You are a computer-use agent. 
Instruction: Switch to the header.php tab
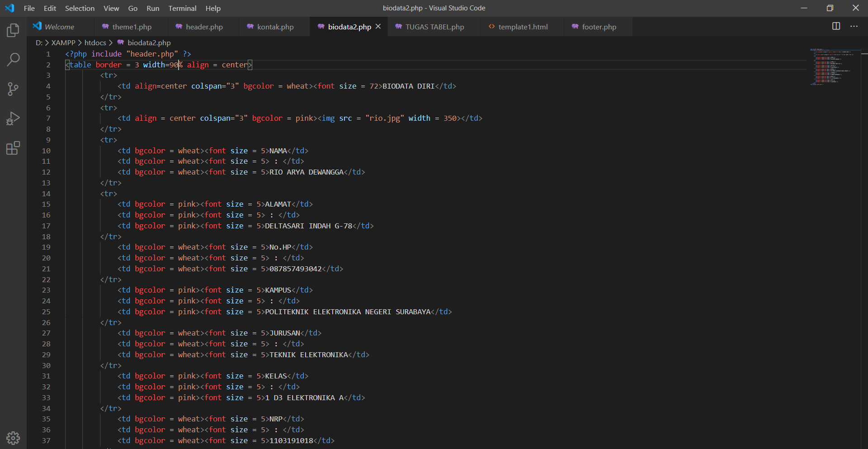tap(204, 27)
